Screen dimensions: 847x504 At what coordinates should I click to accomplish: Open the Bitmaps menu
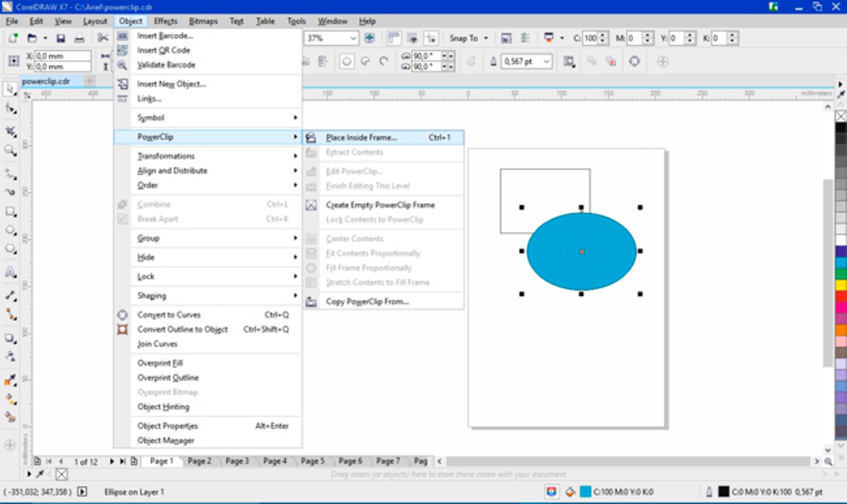click(x=203, y=21)
